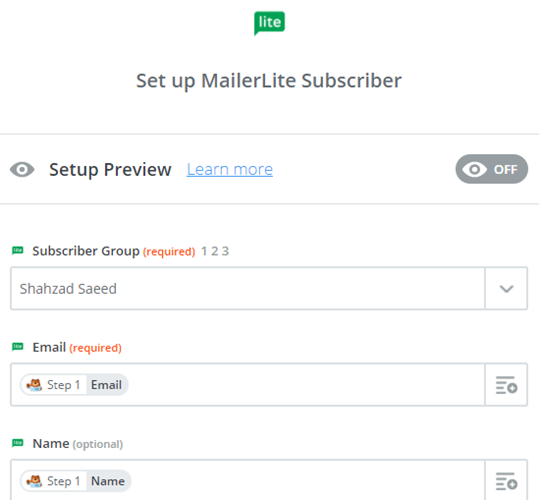Screen dimensions: 539x500
Task: Click the WPForms mascot icon in Email token
Action: [34, 385]
